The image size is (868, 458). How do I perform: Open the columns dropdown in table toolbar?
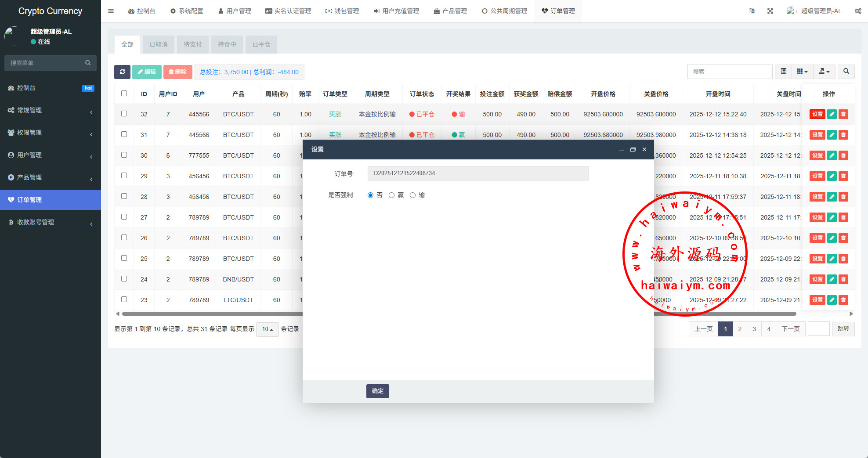click(x=802, y=72)
